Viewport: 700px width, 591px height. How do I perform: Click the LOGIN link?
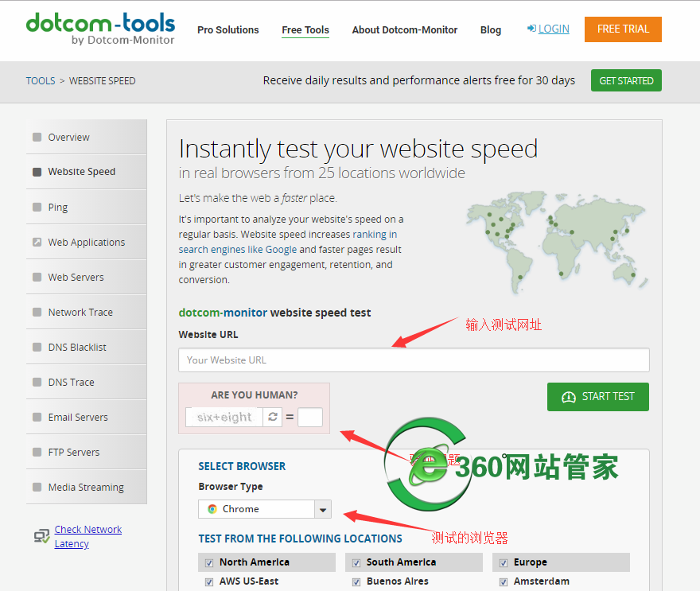[x=554, y=29]
